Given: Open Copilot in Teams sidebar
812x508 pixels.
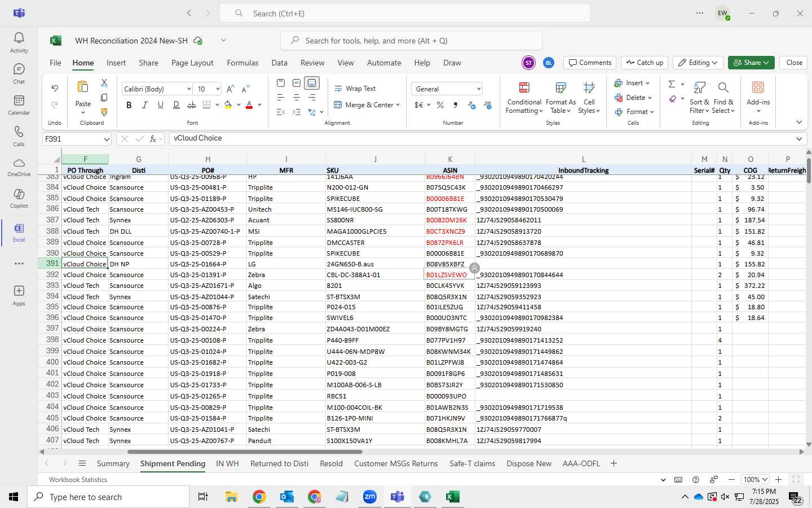Looking at the screenshot, I should click(x=19, y=199).
